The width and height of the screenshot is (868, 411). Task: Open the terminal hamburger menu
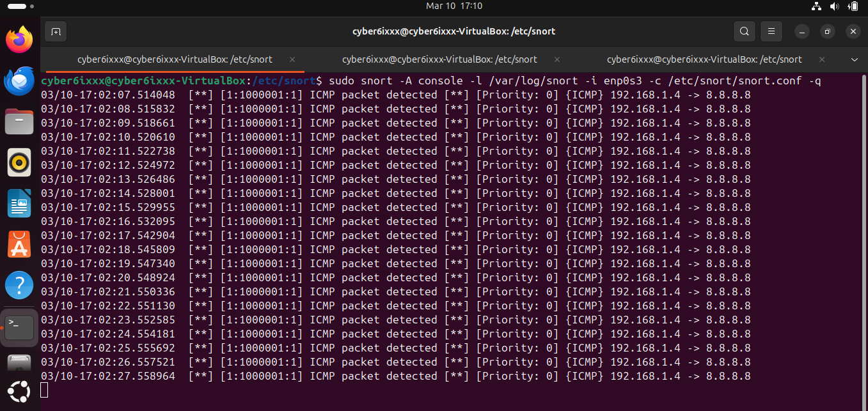[771, 31]
